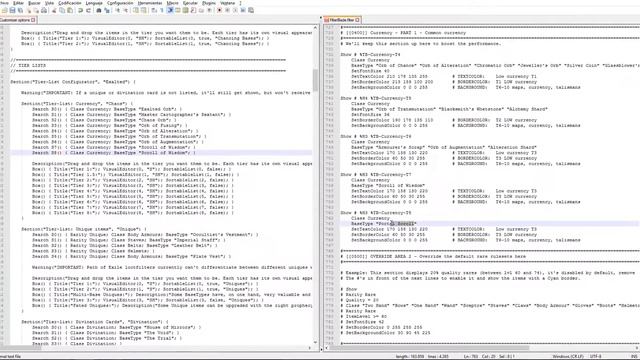Click the Redo toolbar icon
640x360 pixels.
[x=88, y=10]
